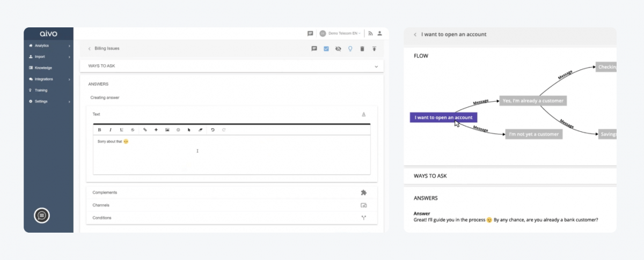Open the user profile icon
644x260 pixels.
tap(379, 33)
